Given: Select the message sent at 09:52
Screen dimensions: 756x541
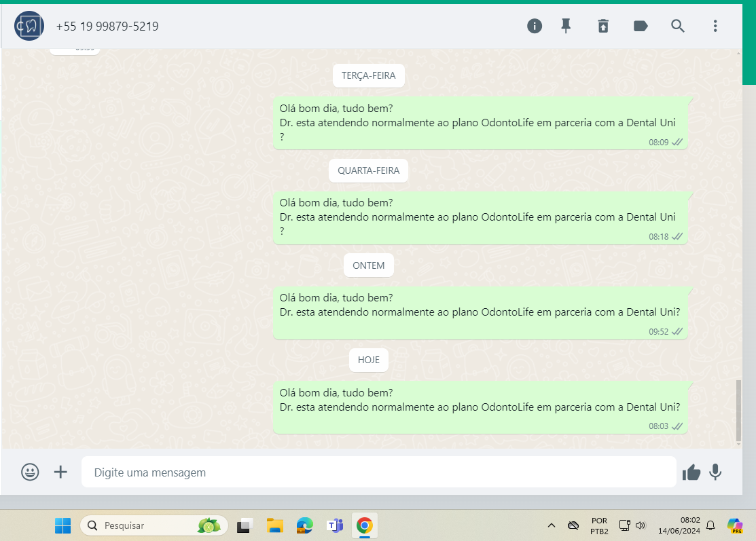Looking at the screenshot, I should (x=480, y=313).
